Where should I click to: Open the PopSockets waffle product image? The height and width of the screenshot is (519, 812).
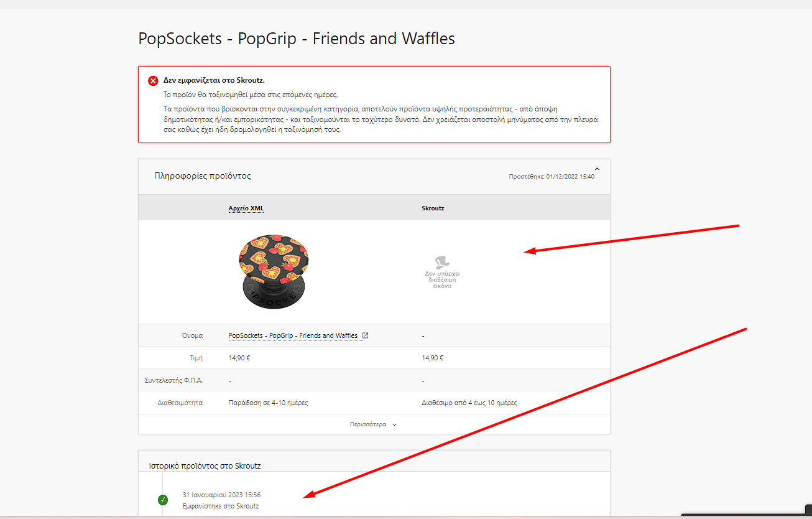(273, 271)
